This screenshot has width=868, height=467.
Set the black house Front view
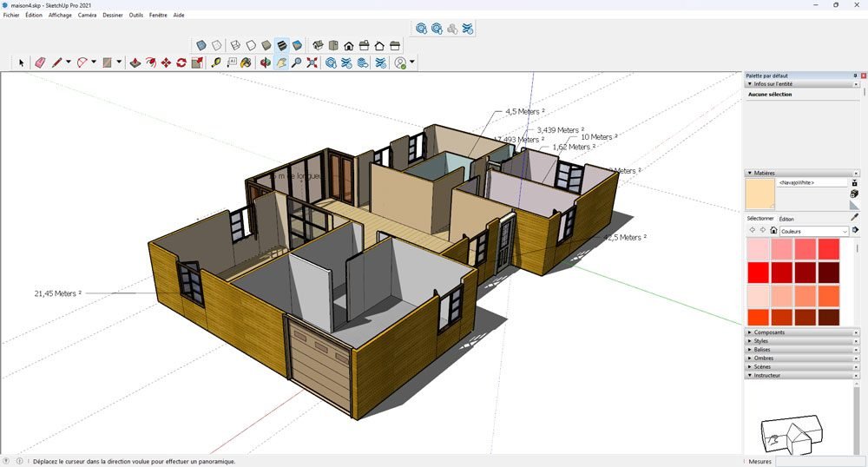(x=349, y=45)
